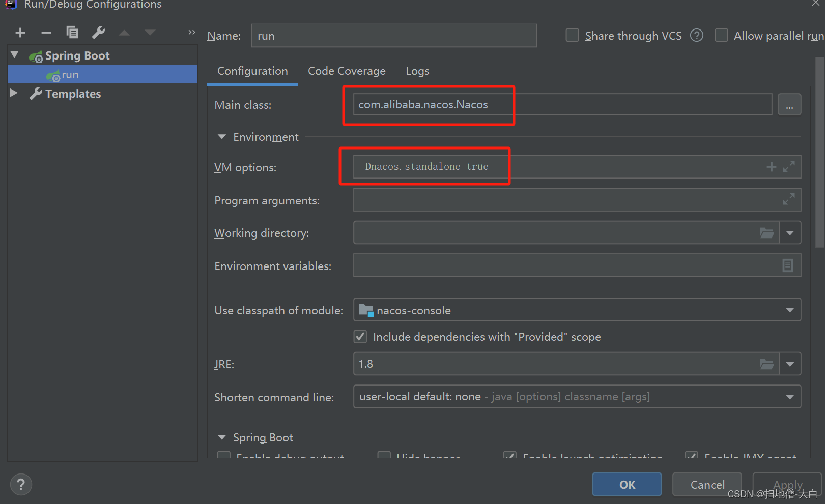Move configuration up with the up arrow
825x504 pixels.
coord(124,33)
